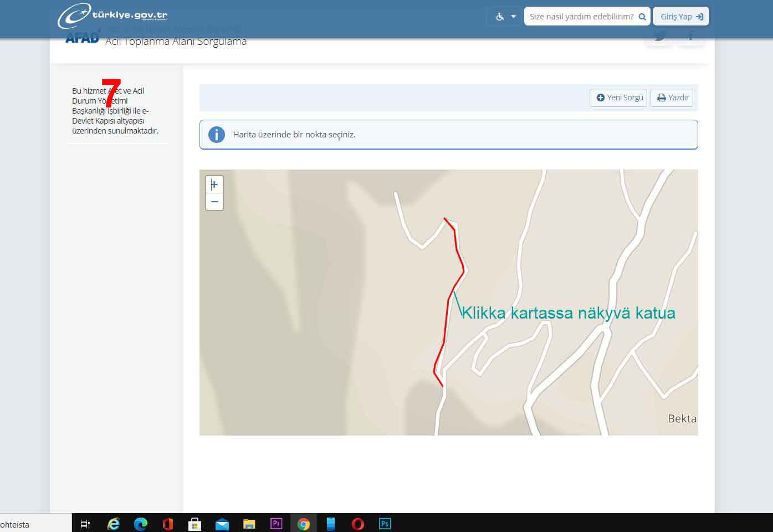The height and width of the screenshot is (532, 773).
Task: Open Internet Explorer from the taskbar
Action: (113, 524)
